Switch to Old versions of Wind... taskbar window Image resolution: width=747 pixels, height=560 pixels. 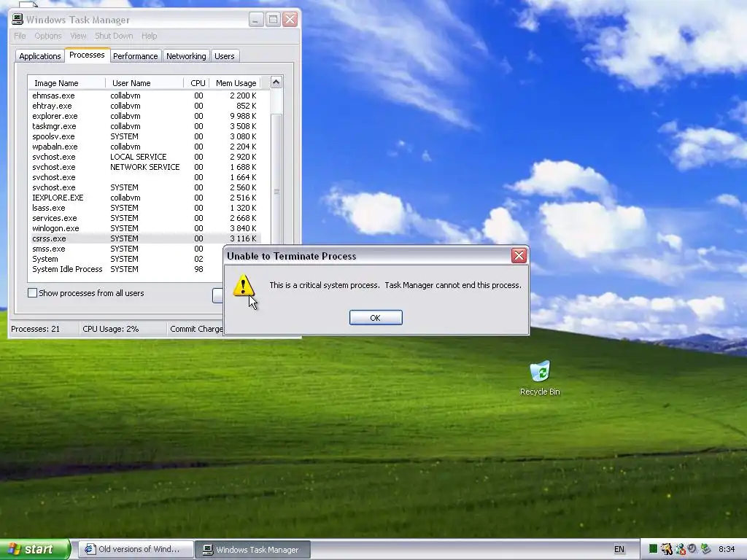coord(136,549)
